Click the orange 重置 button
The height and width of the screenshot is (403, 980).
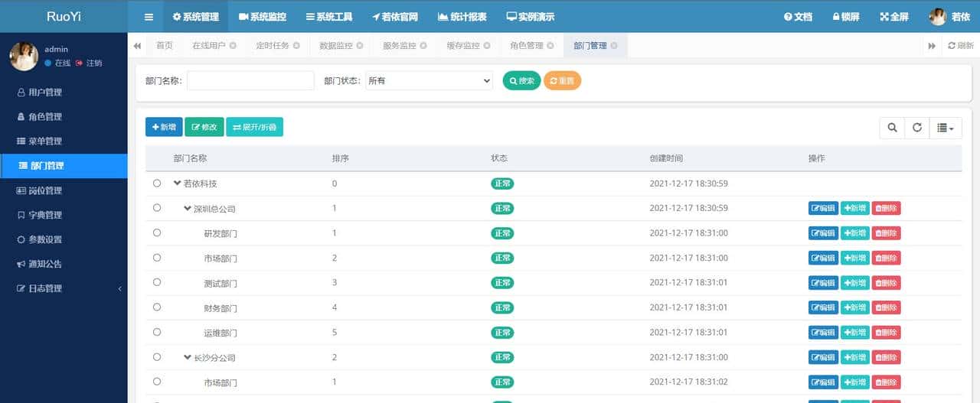click(562, 80)
